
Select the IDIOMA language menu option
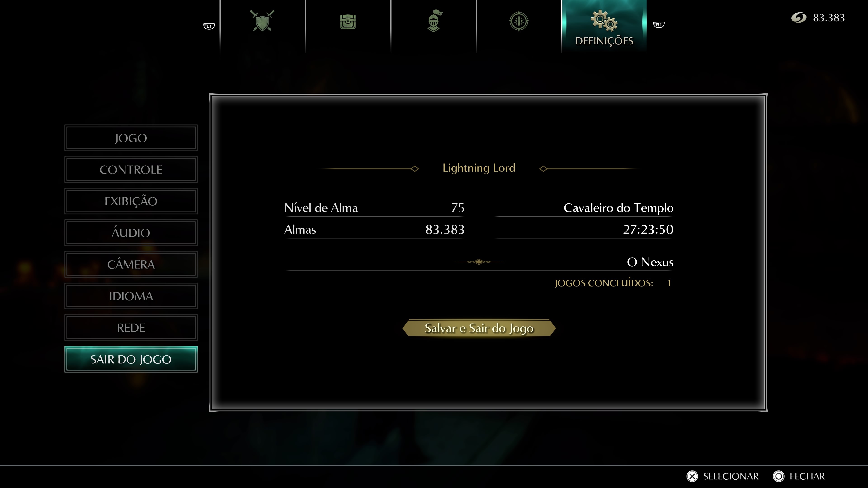tap(131, 296)
